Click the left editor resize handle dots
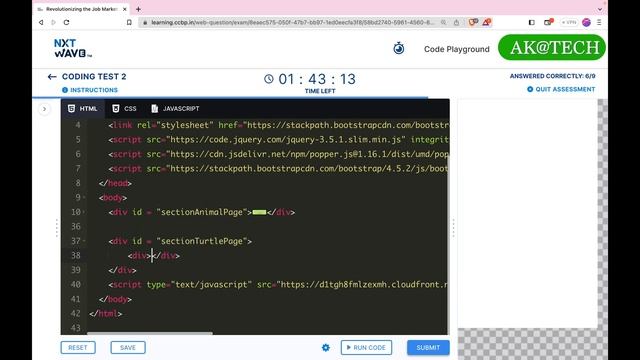This screenshot has width=640, height=360. coord(57,228)
